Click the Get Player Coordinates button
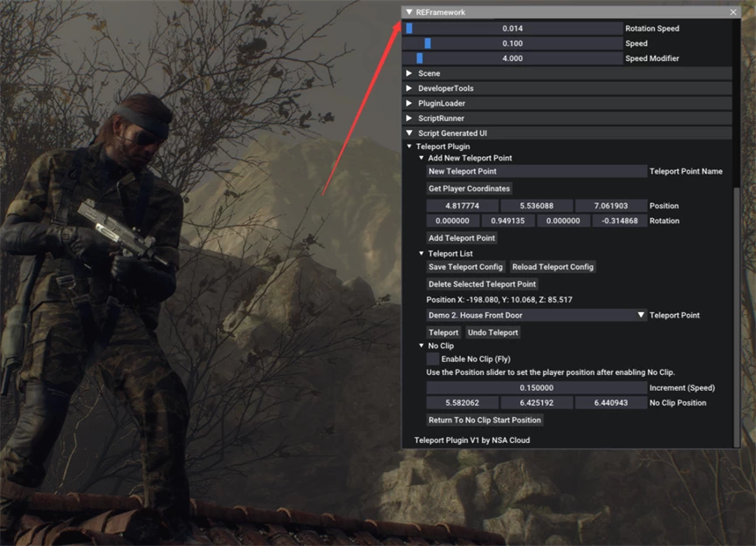 (469, 188)
